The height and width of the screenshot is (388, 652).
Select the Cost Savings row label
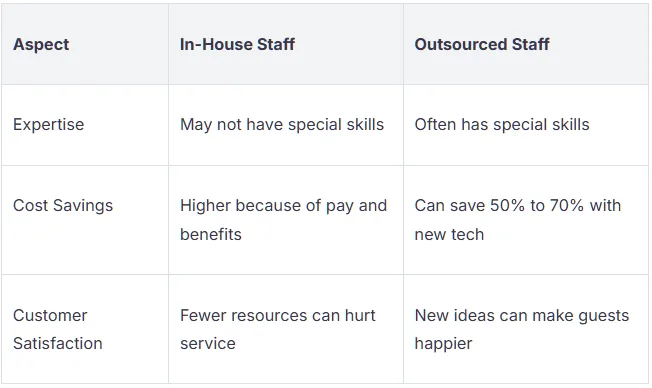click(63, 205)
